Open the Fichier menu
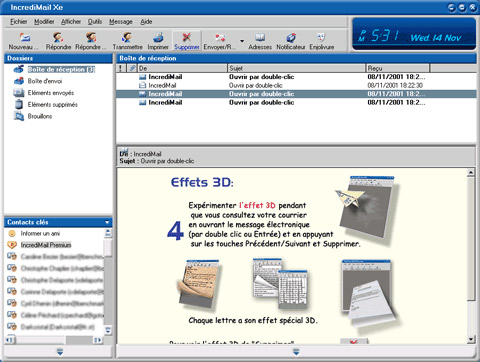 (x=19, y=22)
